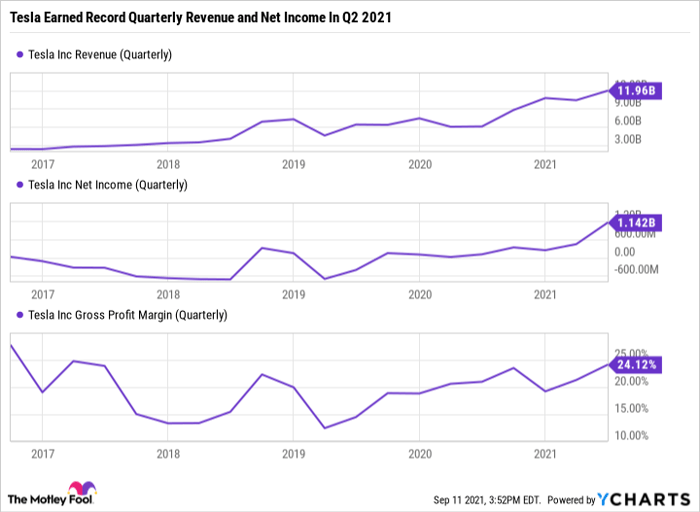700x512 pixels.
Task: Click '2019' under the Gross Profit Margin chart
Action: pos(294,454)
